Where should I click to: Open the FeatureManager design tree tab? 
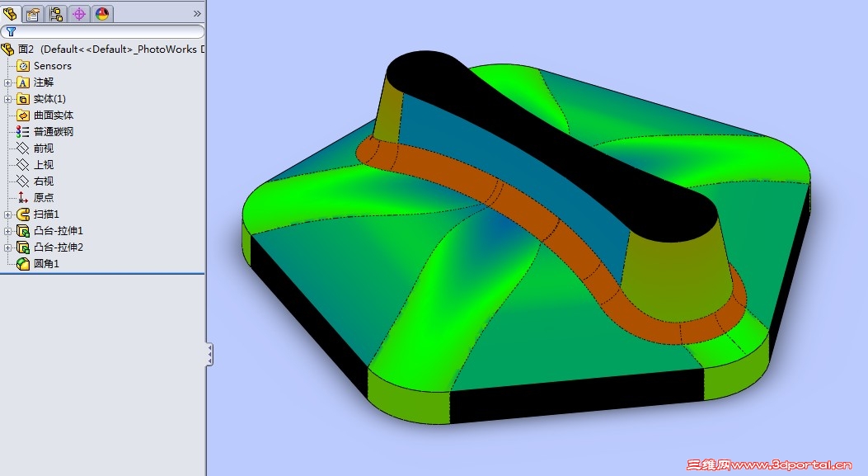[x=10, y=14]
